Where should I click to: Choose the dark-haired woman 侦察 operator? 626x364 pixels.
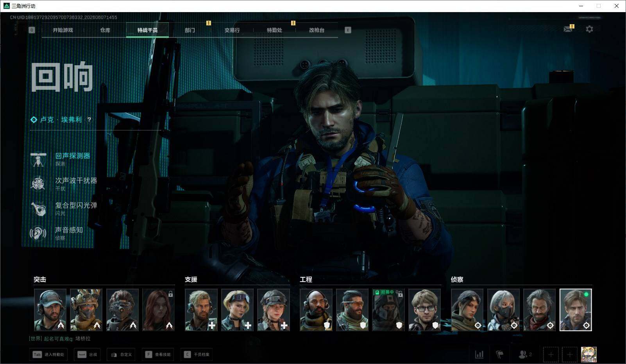point(467,310)
